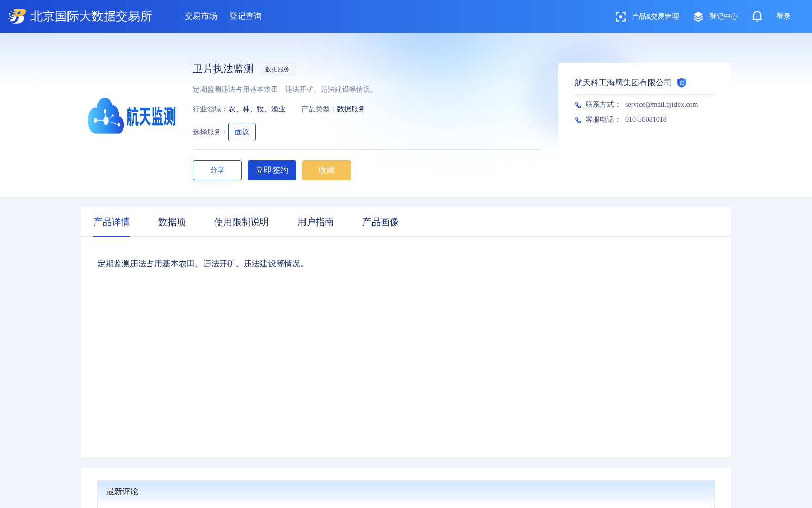Open the 登记查询 menu
812x508 pixels.
(246, 16)
